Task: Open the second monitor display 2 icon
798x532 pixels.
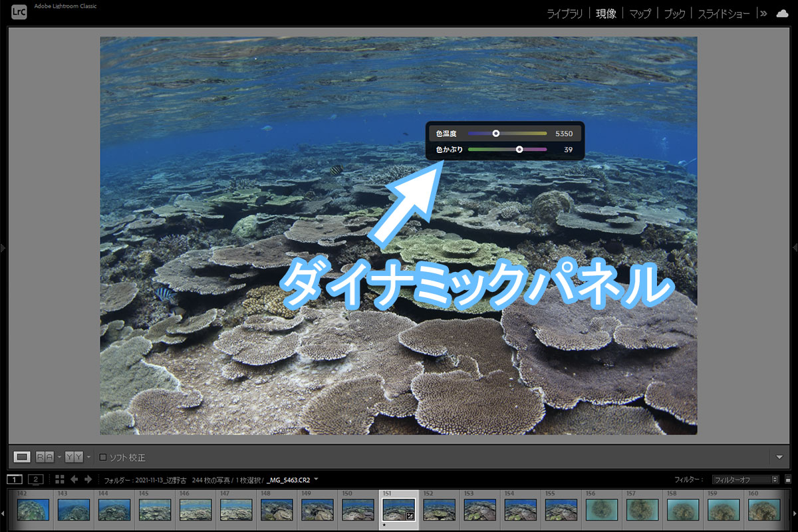Action: [x=35, y=479]
